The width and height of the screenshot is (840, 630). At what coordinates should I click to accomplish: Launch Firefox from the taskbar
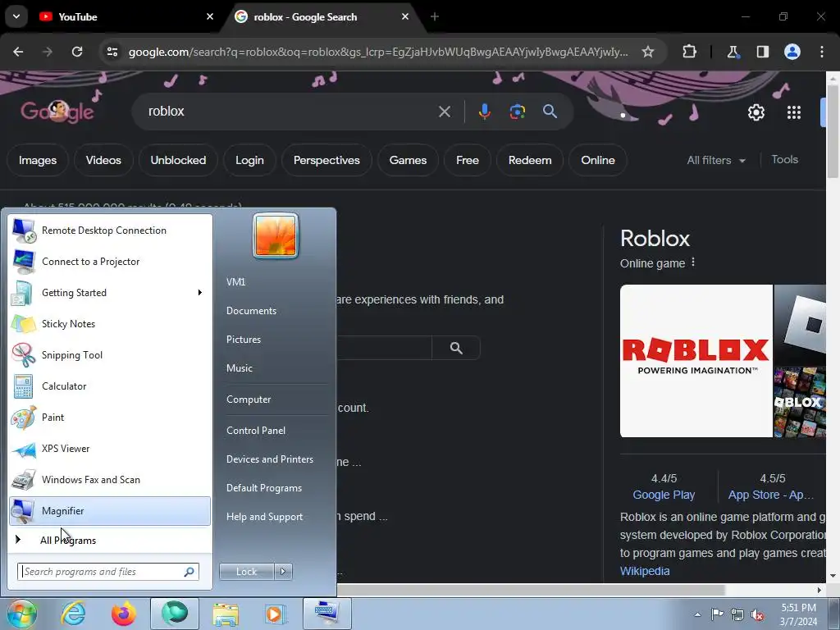(124, 614)
